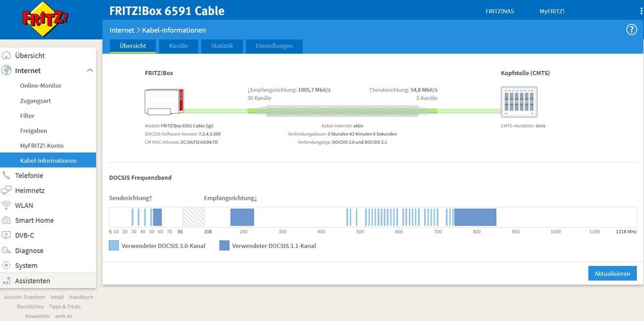Click the Smart Home icon
The width and height of the screenshot is (644, 321).
click(6, 220)
